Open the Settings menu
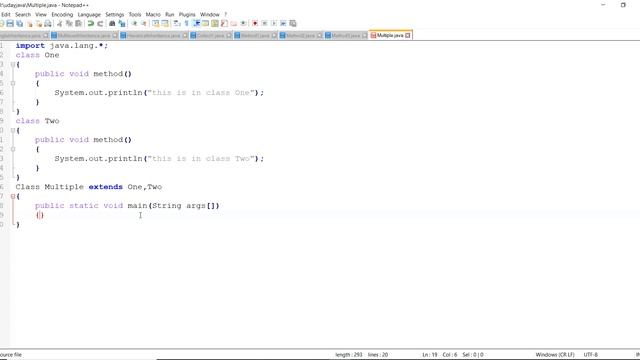The width and height of the screenshot is (640, 360). click(x=115, y=14)
